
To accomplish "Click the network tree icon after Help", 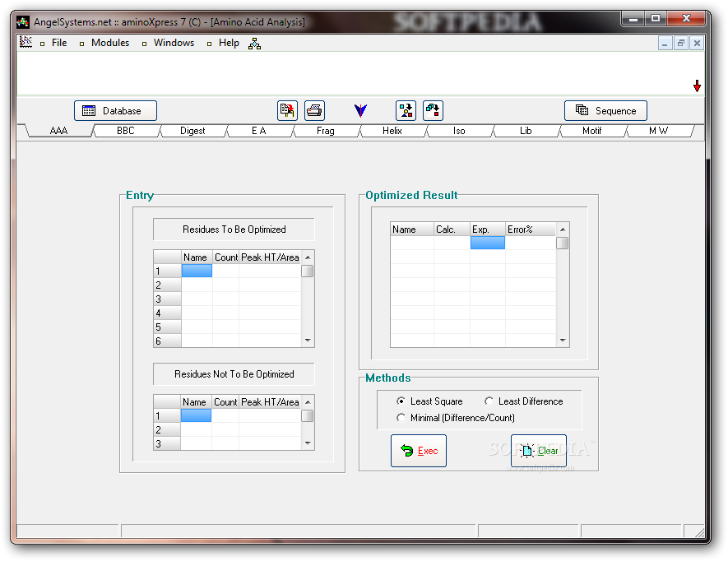I will coord(254,44).
